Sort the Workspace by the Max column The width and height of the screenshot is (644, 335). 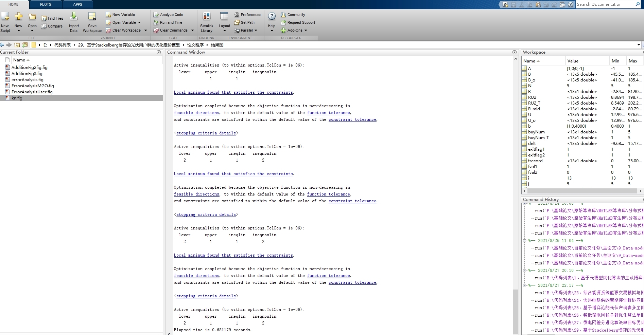coord(634,61)
